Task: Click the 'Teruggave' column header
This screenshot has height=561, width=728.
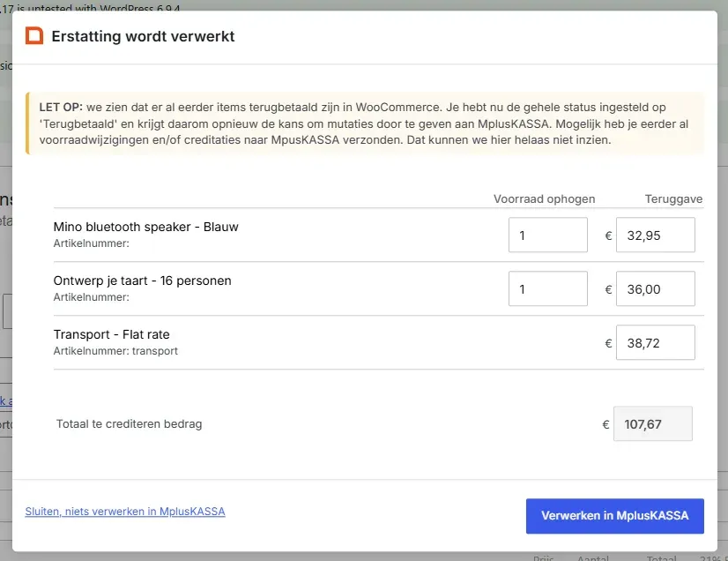Action: tap(673, 199)
